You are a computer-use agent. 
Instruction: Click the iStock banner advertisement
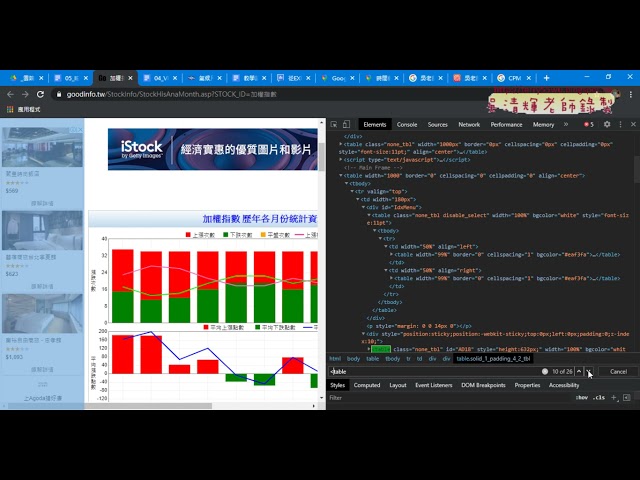point(213,149)
